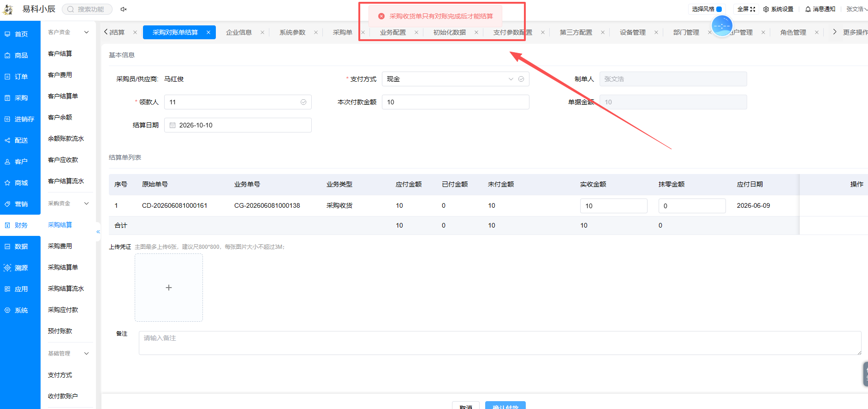
Task: Select 进销存 inventory in sidebar
Action: (x=20, y=119)
